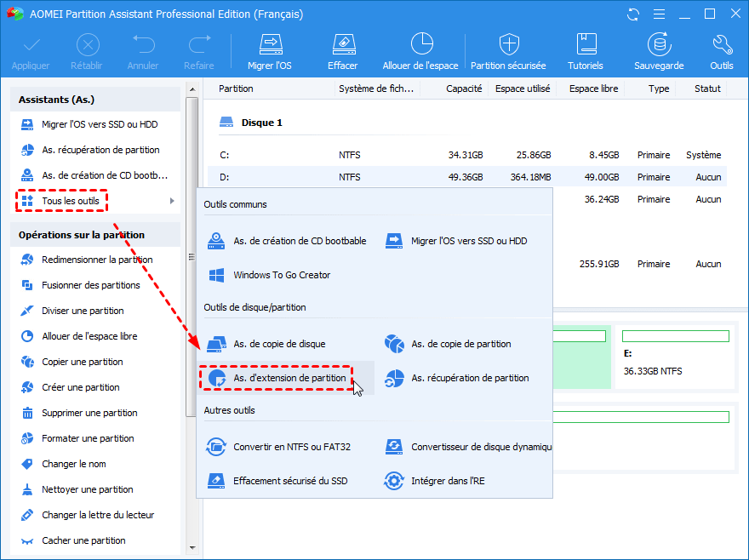Click Convertisseur de disque dynamique icon

[394, 448]
